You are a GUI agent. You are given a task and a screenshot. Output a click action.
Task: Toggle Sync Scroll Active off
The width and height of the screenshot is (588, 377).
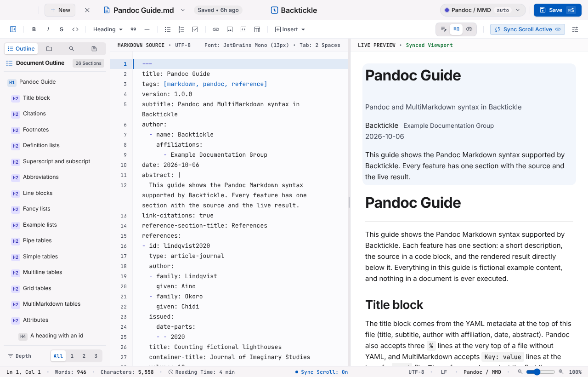[x=527, y=29]
